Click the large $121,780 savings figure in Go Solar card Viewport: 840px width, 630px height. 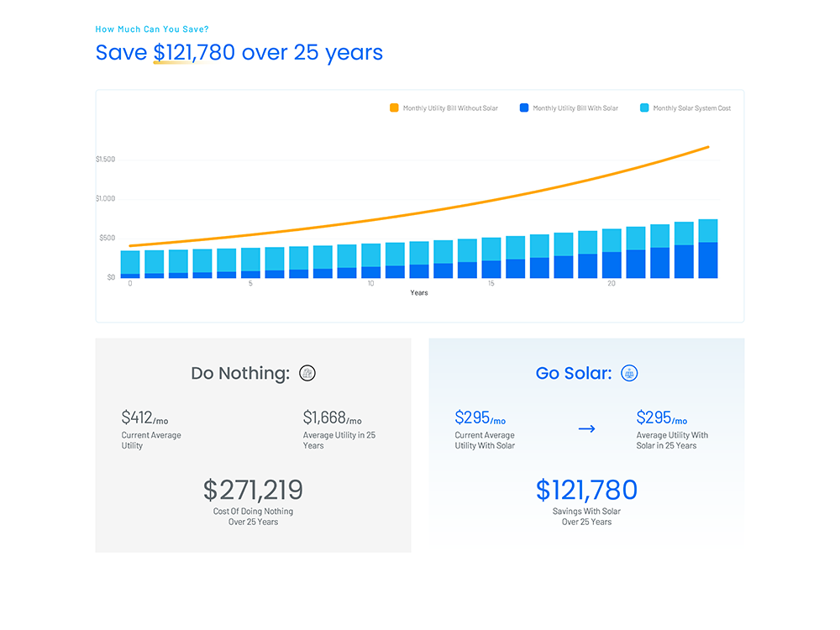click(586, 490)
